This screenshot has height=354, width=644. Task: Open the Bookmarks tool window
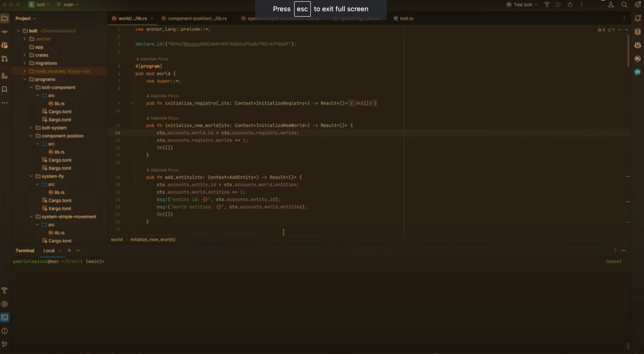tap(5, 89)
